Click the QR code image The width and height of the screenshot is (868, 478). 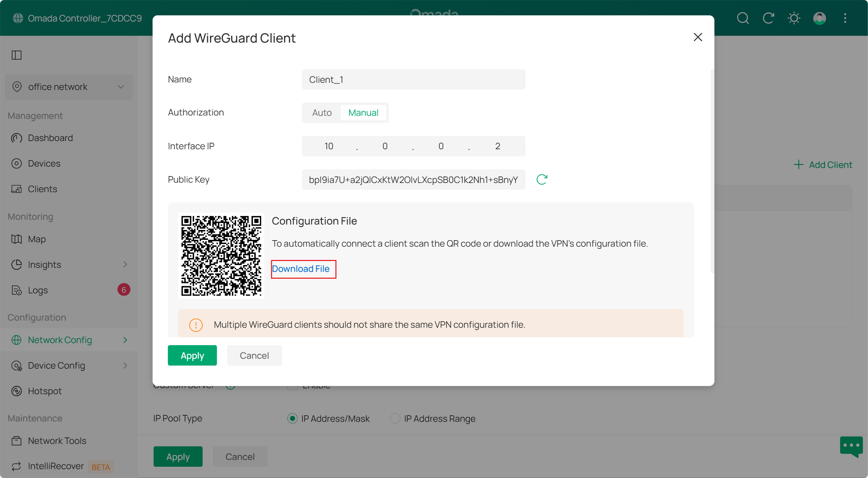[x=221, y=256]
